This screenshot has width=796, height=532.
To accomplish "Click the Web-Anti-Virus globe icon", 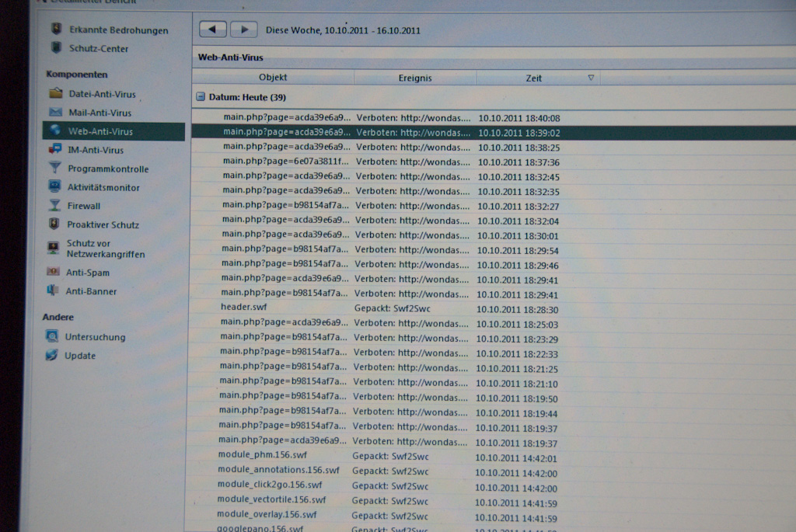I will point(55,130).
